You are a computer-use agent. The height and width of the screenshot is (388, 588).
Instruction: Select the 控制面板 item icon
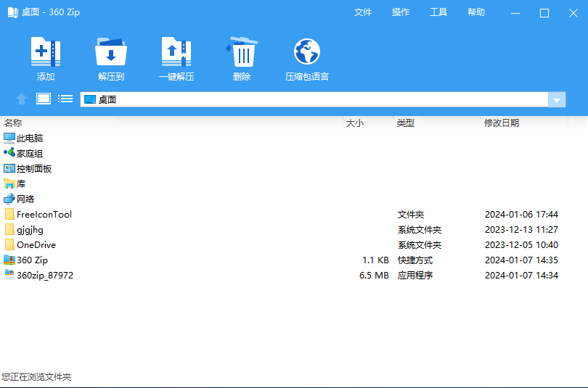pos(9,168)
